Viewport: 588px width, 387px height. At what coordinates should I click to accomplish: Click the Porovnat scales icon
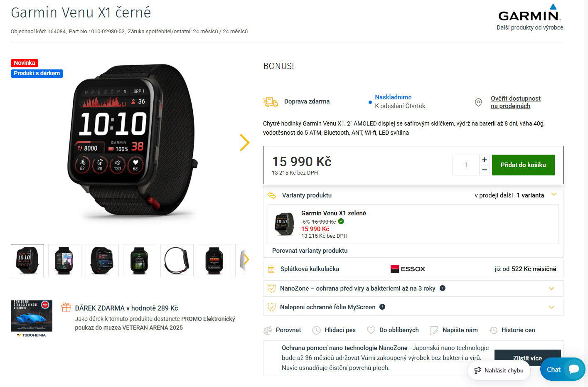click(x=268, y=330)
